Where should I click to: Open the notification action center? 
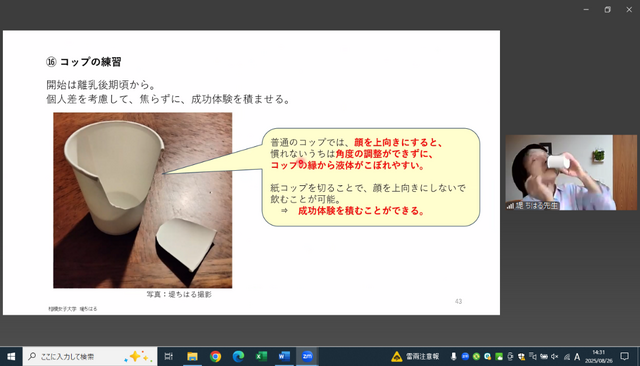tap(624, 356)
